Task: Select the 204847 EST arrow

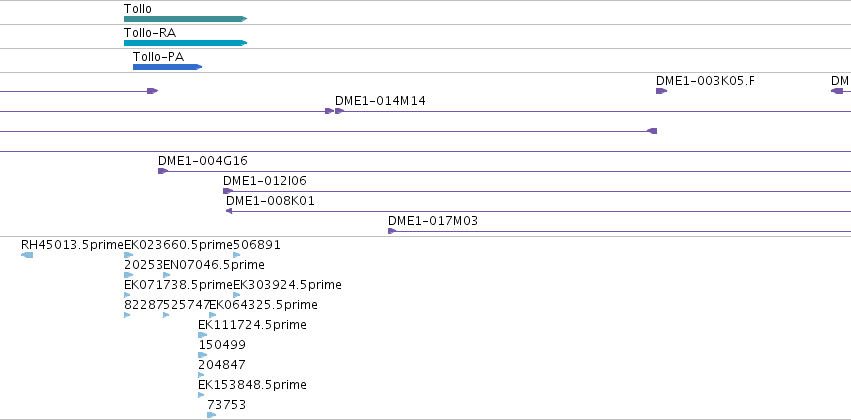Action: [201, 375]
